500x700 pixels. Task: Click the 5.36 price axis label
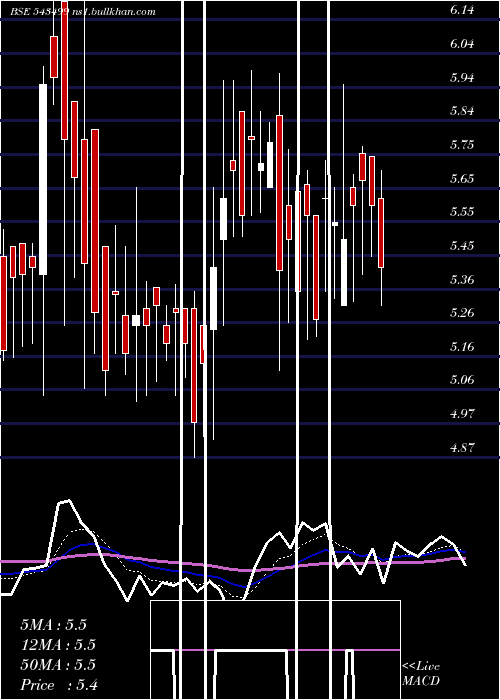pyautogui.click(x=462, y=279)
